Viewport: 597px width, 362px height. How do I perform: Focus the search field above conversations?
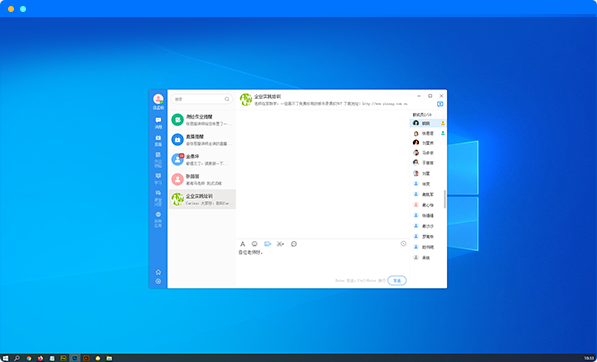[x=202, y=99]
